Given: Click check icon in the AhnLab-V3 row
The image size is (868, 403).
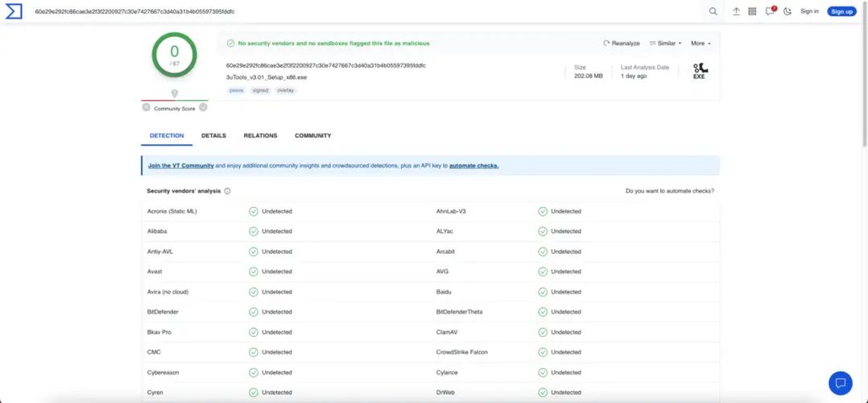Looking at the screenshot, I should pyautogui.click(x=543, y=211).
